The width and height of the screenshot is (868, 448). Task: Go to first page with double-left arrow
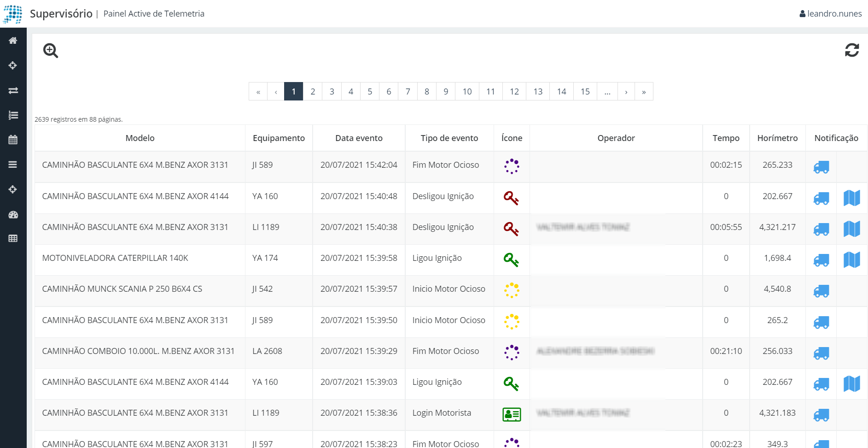pos(258,92)
